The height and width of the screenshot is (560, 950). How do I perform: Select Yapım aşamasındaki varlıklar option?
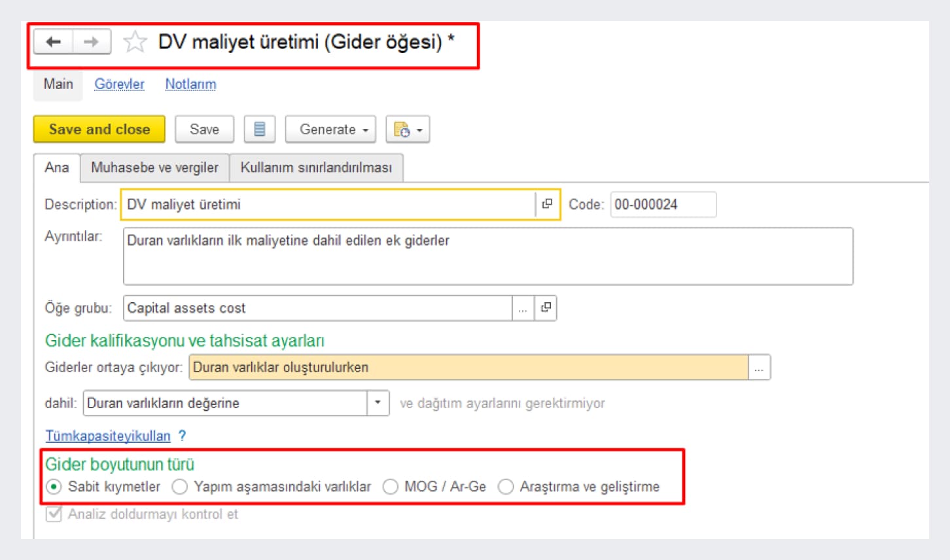180,487
